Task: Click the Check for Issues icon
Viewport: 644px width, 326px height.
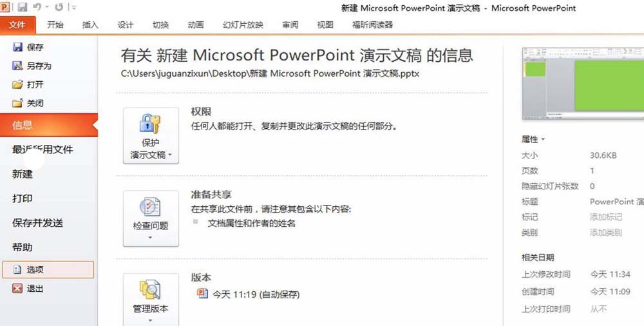Action: pos(151,218)
